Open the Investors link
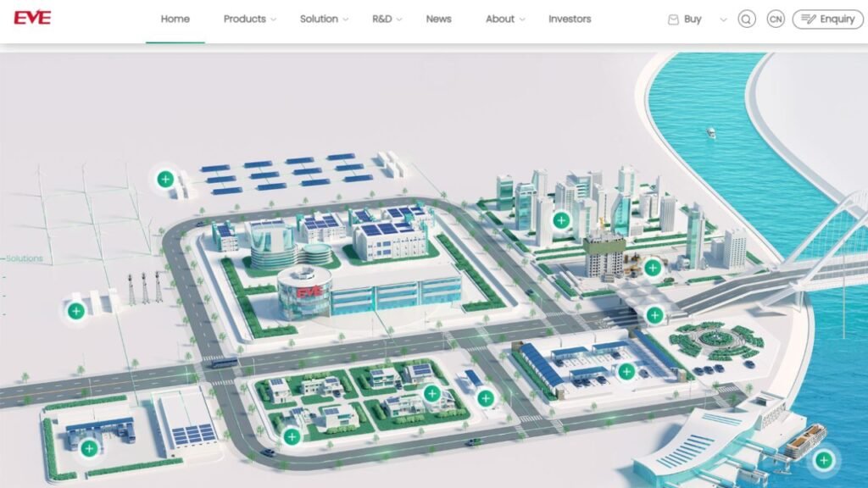The height and width of the screenshot is (488, 868). [570, 19]
